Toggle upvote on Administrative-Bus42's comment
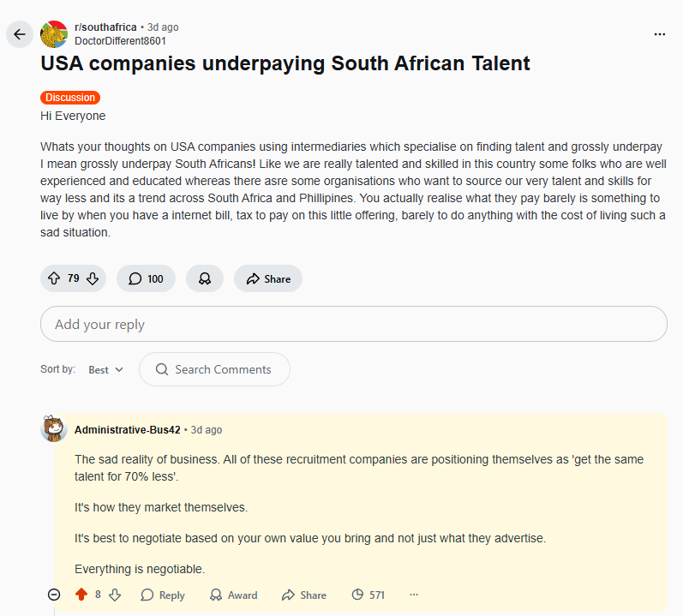Screen dimensions: 683x616 pos(81,595)
